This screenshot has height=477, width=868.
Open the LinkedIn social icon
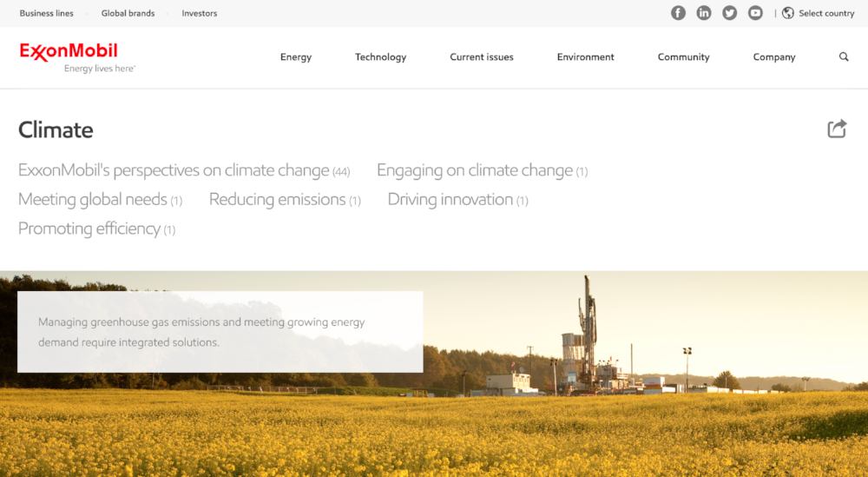(x=704, y=13)
